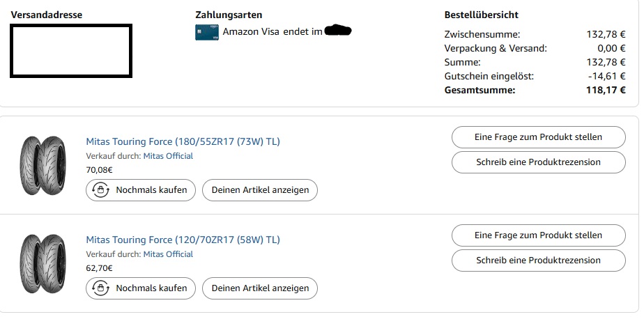Click the blacked-out card number ending

pos(338,31)
